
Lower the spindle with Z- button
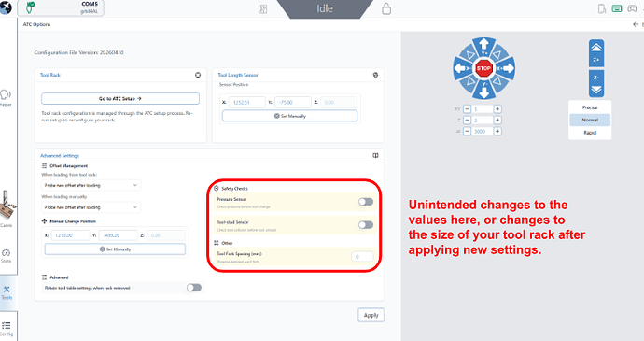(x=596, y=83)
